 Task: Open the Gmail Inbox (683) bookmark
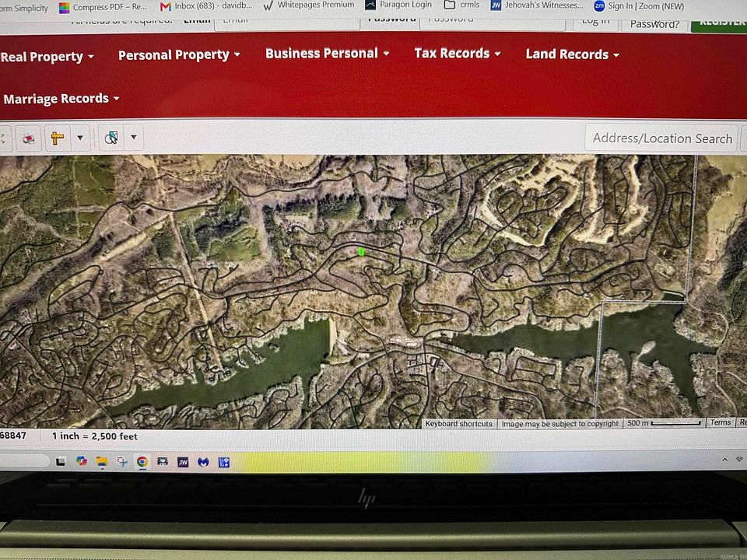[206, 6]
